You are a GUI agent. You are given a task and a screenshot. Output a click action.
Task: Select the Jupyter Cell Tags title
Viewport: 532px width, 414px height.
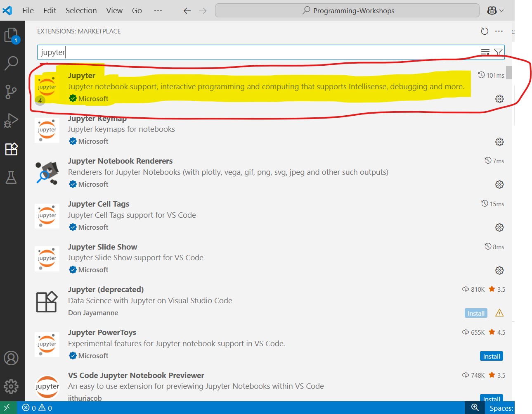click(x=99, y=204)
